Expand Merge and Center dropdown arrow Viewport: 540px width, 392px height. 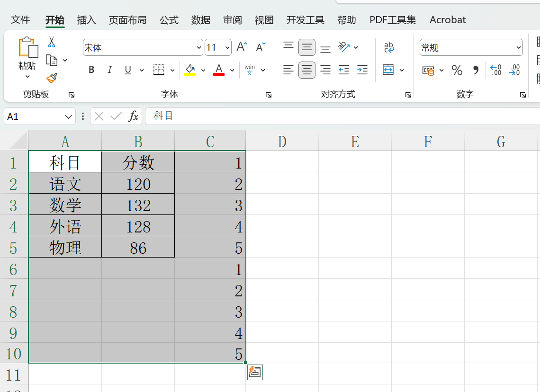[402, 70]
